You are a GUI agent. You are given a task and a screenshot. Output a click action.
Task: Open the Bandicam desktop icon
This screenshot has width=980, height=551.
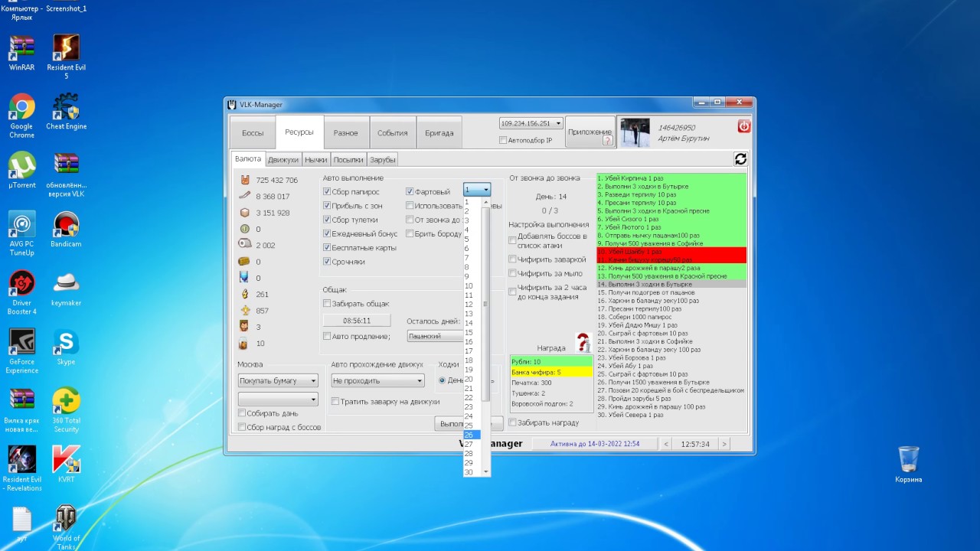tap(66, 229)
